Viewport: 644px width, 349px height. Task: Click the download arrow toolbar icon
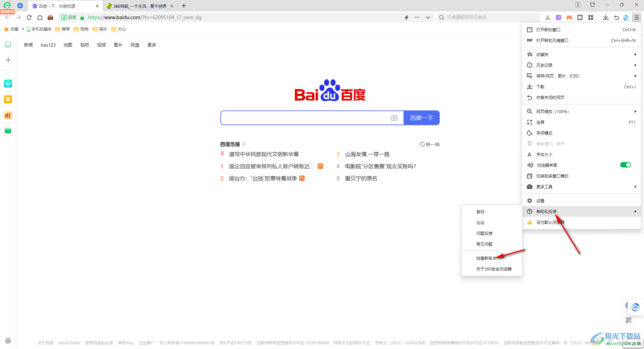click(606, 17)
